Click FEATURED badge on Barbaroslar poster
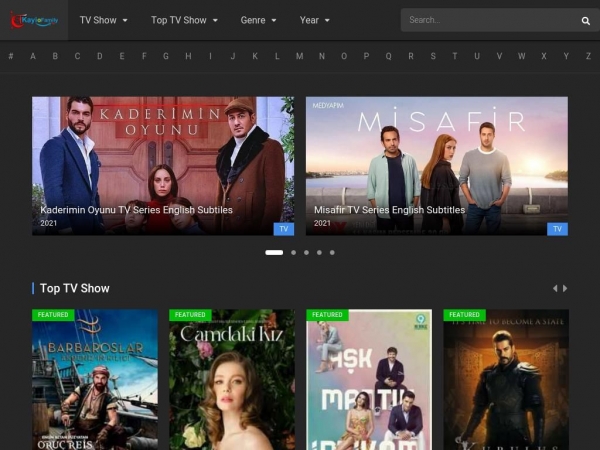 [x=53, y=315]
